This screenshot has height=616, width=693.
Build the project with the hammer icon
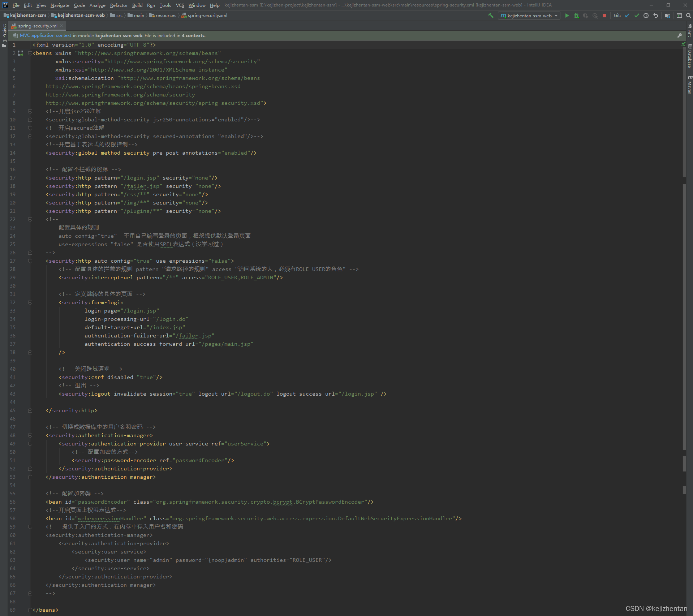(491, 16)
